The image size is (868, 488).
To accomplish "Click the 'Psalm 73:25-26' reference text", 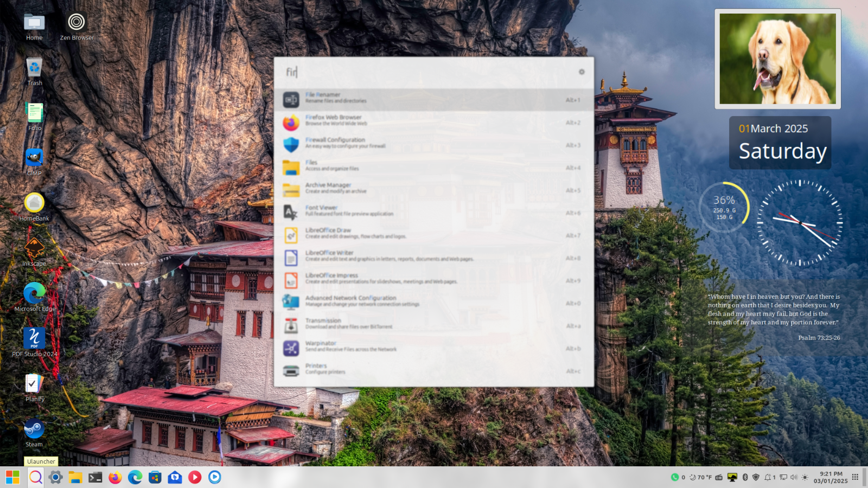I will click(819, 338).
